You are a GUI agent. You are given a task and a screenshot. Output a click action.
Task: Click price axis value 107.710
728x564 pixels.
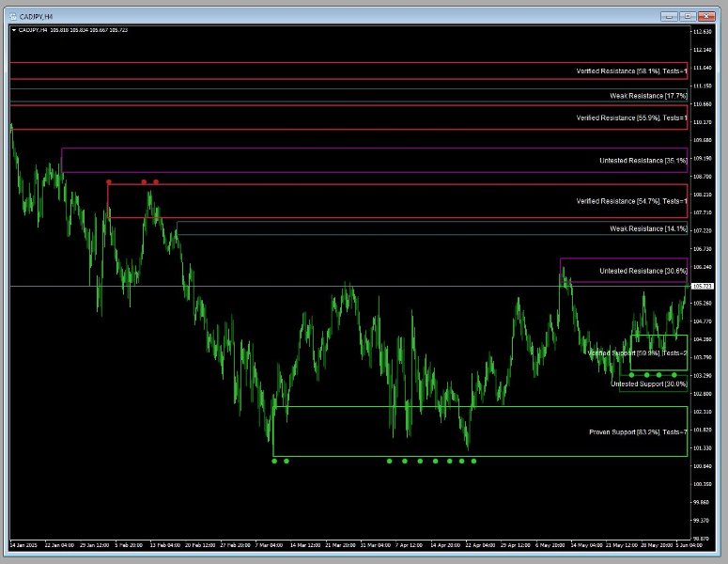(702, 212)
